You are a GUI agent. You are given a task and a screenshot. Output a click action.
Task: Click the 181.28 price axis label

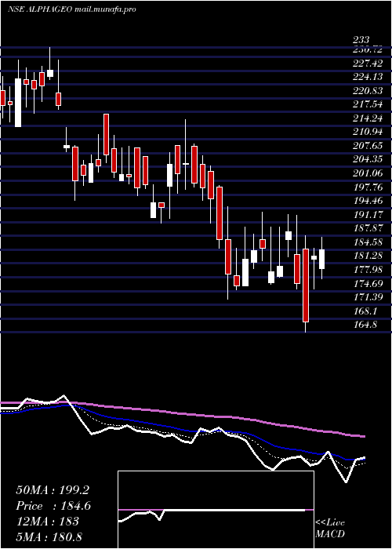tap(369, 256)
